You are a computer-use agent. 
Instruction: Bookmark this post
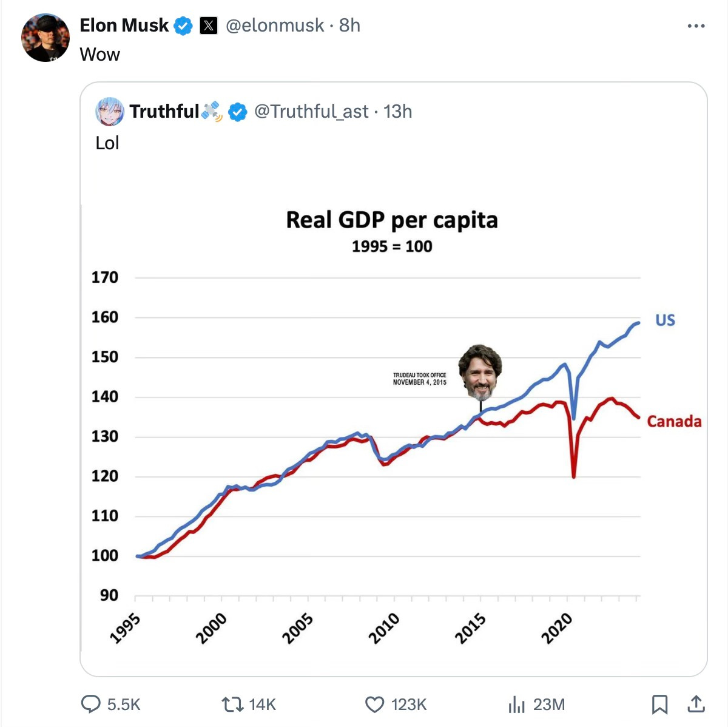pyautogui.click(x=659, y=705)
